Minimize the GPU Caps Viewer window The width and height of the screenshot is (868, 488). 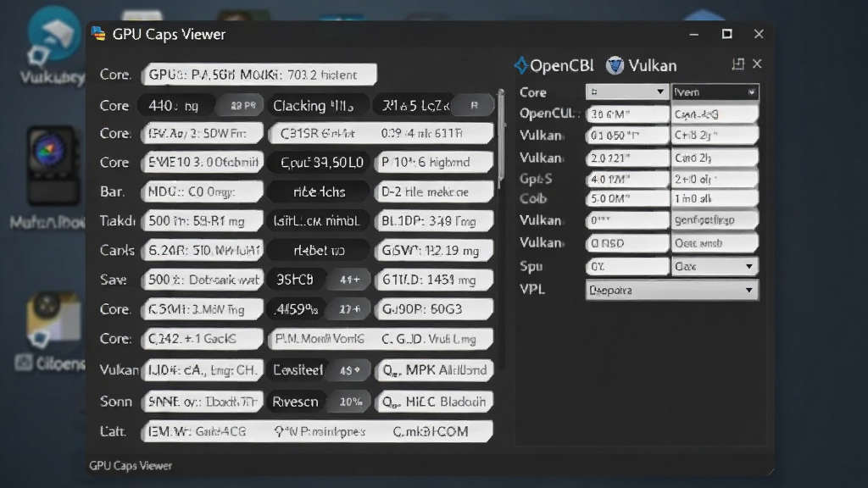click(x=693, y=34)
